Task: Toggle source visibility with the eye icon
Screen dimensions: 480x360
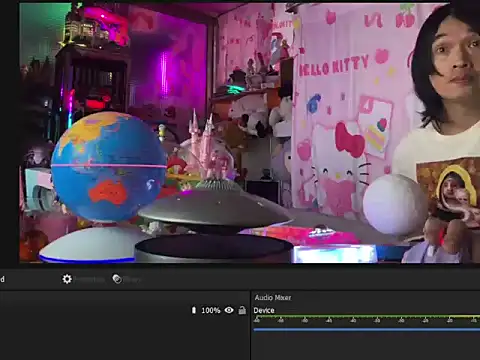Action: (x=229, y=310)
